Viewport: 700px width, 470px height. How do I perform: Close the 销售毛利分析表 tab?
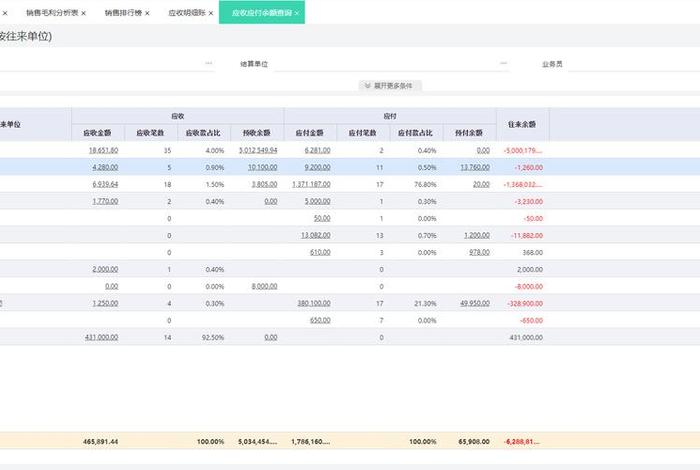pos(83,13)
